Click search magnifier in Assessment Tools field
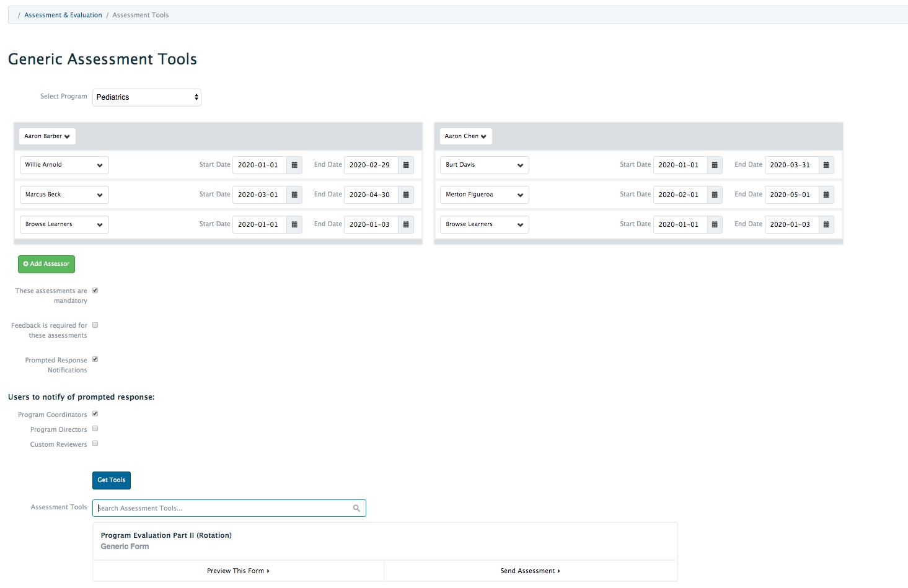Image resolution: width=908 pixels, height=588 pixels. click(x=356, y=508)
